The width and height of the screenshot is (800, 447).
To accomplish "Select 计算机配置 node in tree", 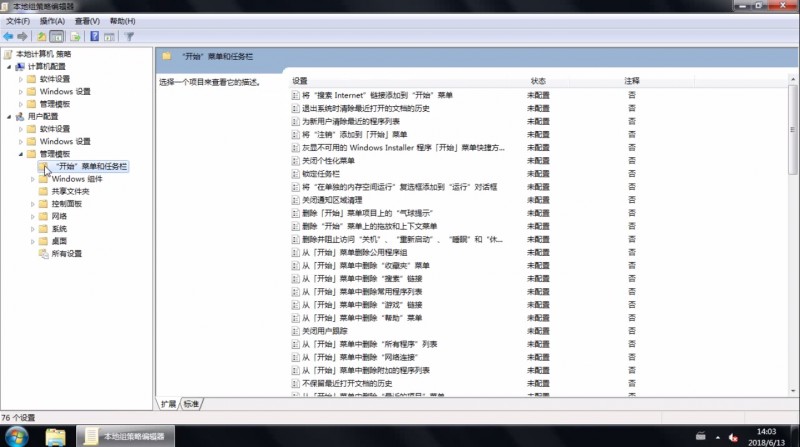I will [46, 66].
